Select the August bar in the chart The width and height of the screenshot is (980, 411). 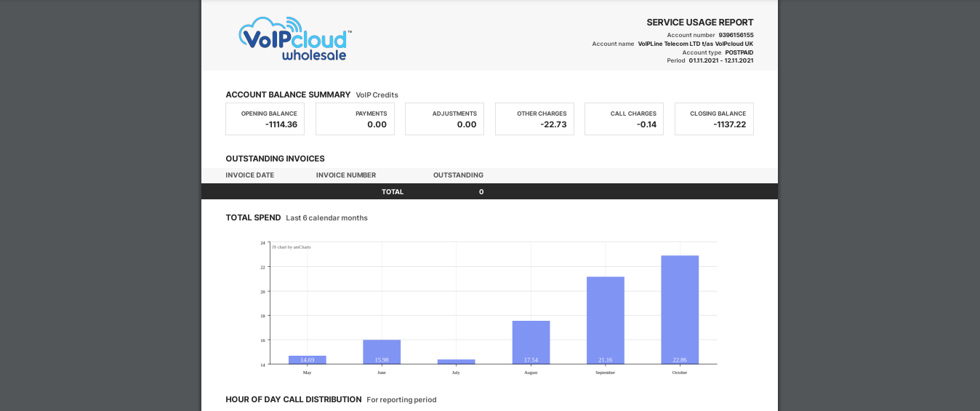pyautogui.click(x=531, y=342)
